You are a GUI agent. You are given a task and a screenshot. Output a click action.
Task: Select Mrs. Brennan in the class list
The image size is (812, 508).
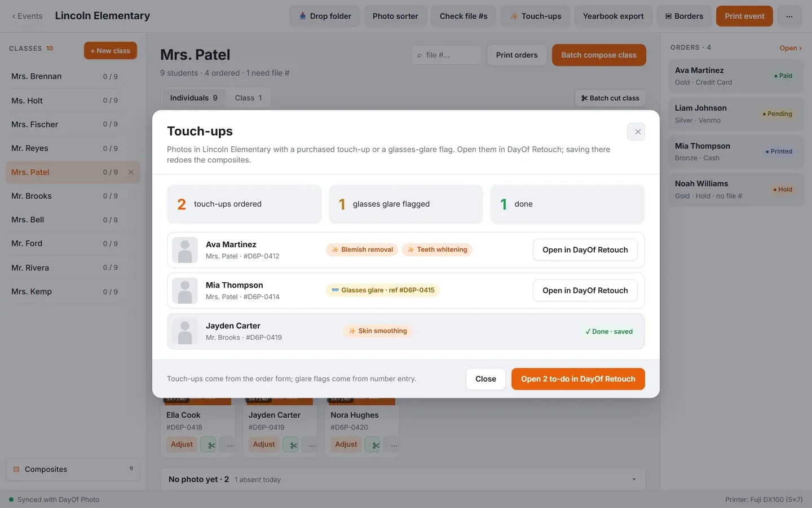pos(73,76)
